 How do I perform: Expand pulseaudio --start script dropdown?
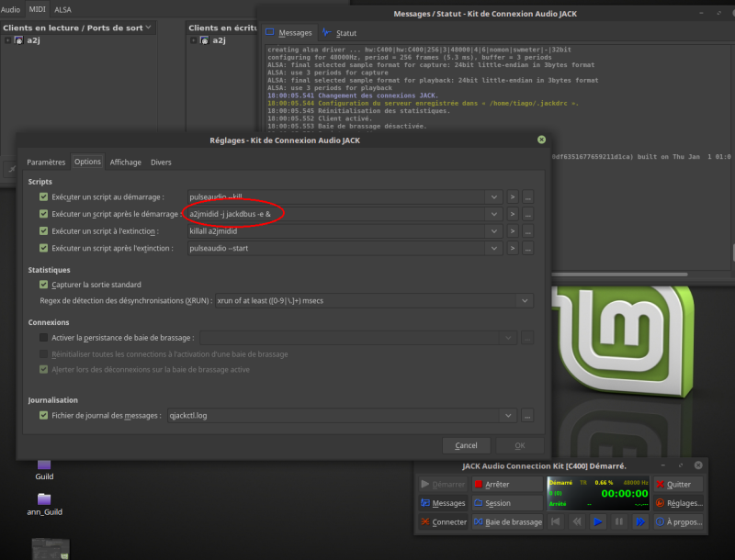point(494,248)
